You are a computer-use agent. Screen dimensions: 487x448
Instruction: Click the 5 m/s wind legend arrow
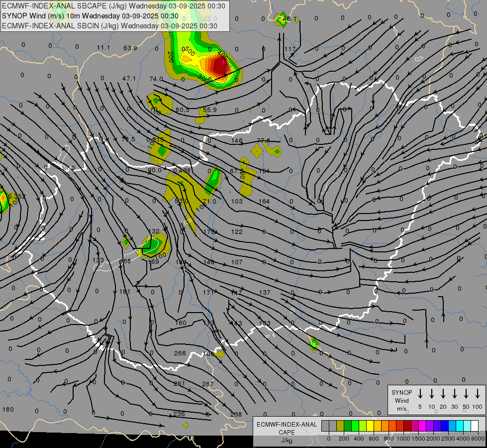coord(420,394)
